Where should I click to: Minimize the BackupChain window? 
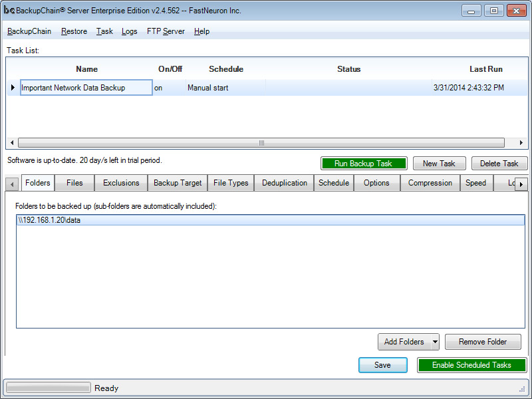pos(471,11)
